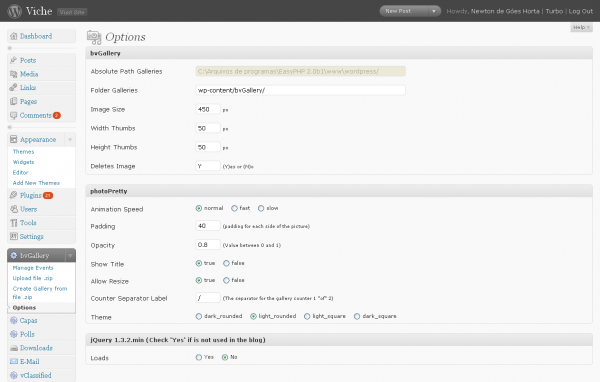Click the Capas icon in sidebar
Screen dimensions: 600x382
[x=14, y=320]
